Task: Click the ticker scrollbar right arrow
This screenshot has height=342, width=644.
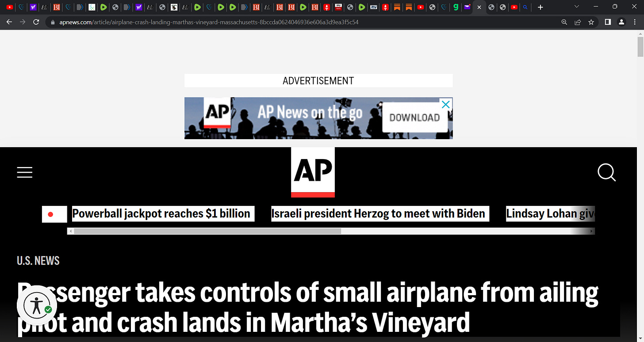Action: tap(592, 231)
